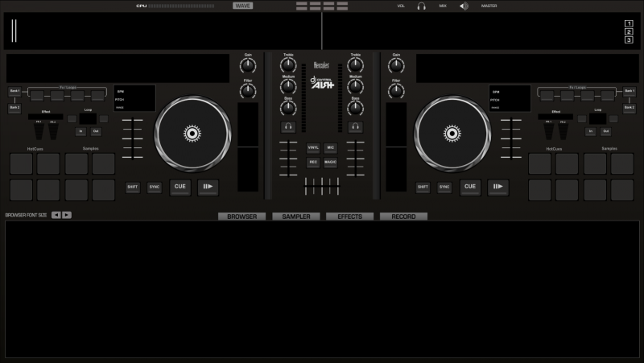Toggle right deck headphone cue button
This screenshot has height=363, width=644.
355,127
